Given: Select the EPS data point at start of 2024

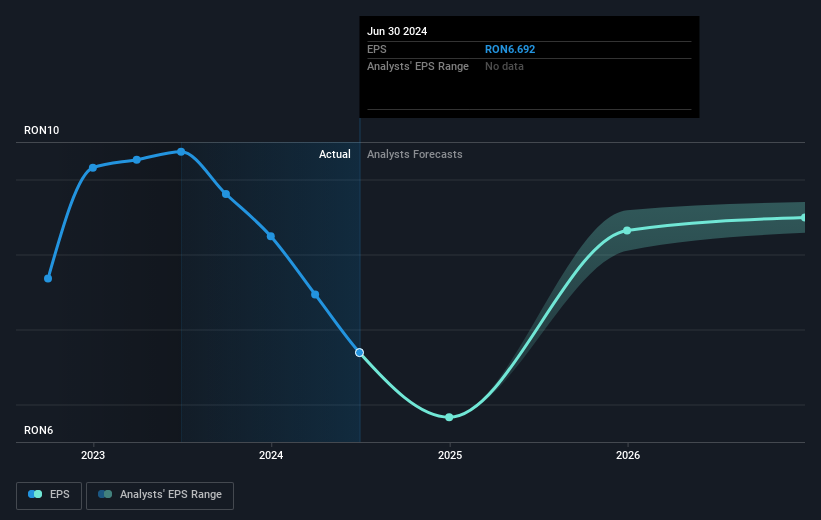Looking at the screenshot, I should click(x=271, y=236).
